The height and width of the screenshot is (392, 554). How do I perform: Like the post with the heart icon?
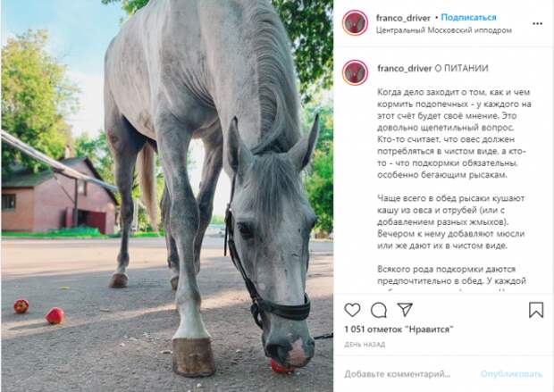tap(352, 310)
